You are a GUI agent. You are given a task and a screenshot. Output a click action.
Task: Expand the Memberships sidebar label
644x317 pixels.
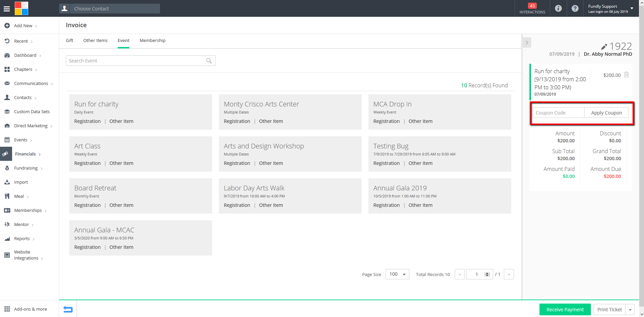(28, 210)
